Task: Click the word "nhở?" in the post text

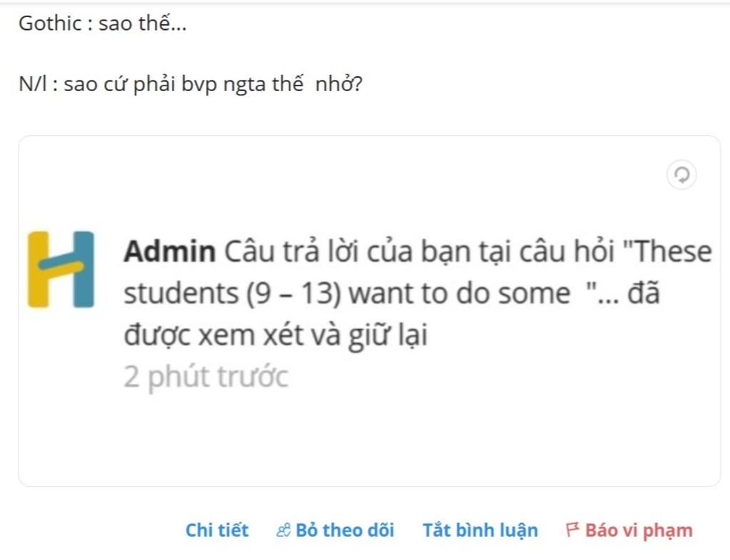Action: click(339, 84)
